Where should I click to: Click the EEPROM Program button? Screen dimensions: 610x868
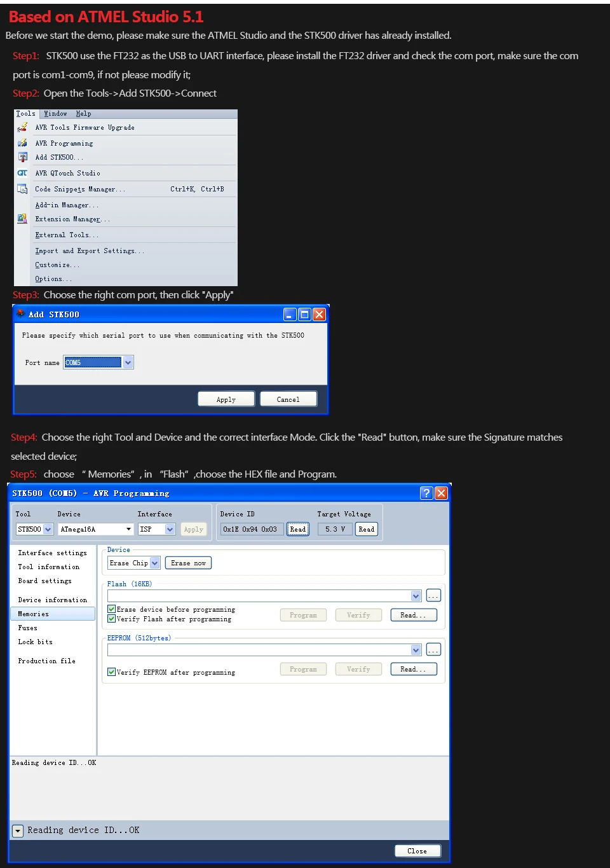[303, 669]
